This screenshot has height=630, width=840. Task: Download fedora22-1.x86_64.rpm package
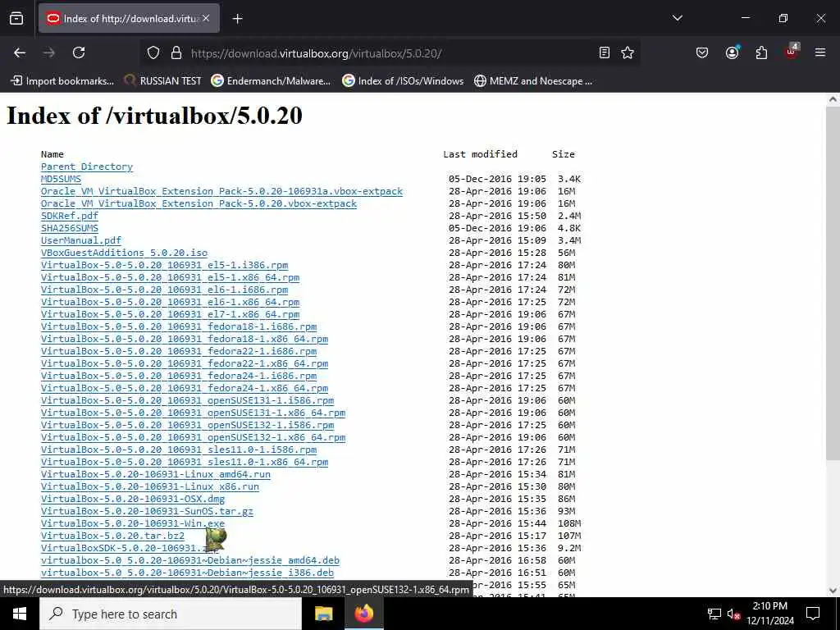pos(185,363)
